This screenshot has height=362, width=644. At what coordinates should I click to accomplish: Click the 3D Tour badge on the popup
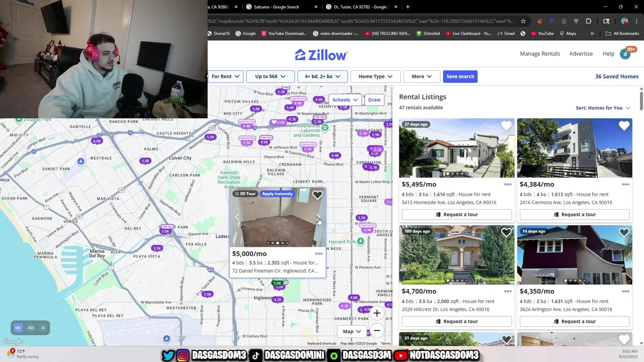(246, 194)
